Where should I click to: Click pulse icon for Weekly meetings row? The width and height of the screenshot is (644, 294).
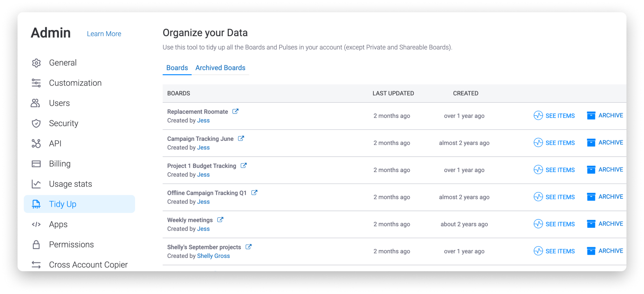(x=538, y=224)
